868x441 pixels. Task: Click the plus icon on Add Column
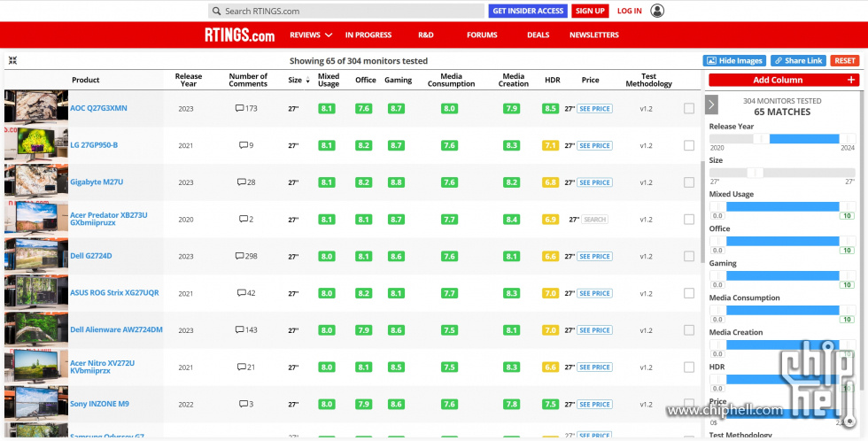coord(851,80)
